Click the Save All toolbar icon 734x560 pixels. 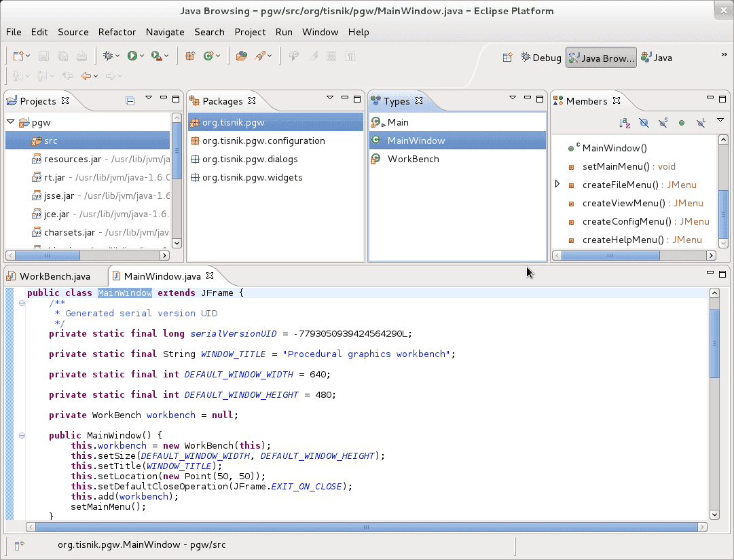point(62,56)
